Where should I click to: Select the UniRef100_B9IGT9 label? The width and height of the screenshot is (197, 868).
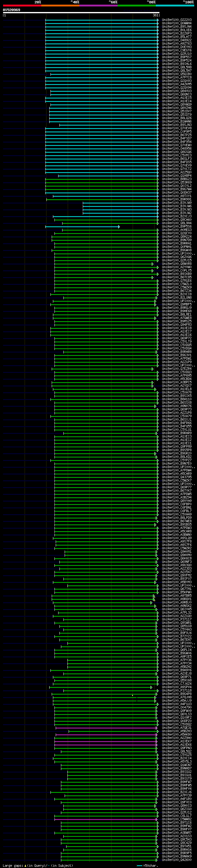177,778
